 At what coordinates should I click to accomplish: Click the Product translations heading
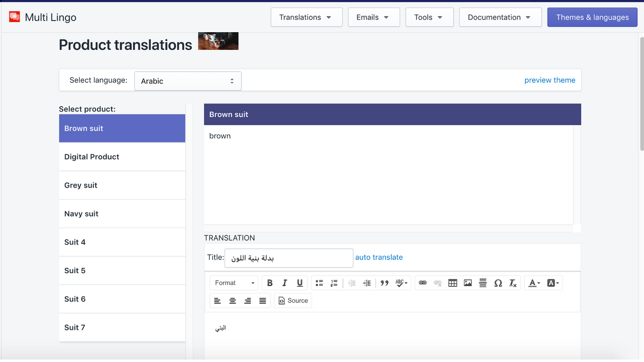point(125,45)
